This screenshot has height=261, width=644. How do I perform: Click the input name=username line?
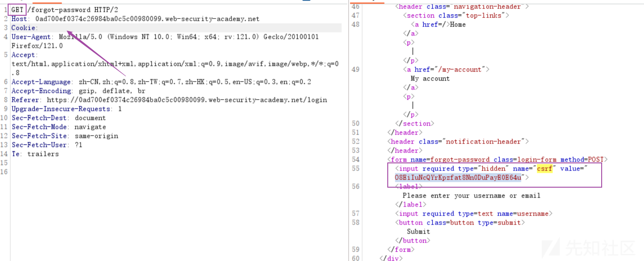coord(474,213)
